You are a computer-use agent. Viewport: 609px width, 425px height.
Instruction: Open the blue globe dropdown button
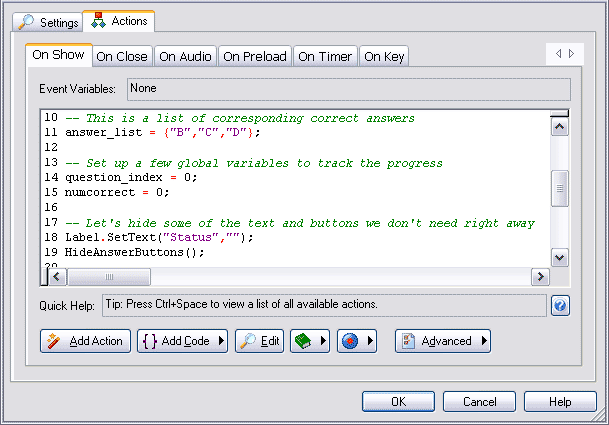coord(357,341)
